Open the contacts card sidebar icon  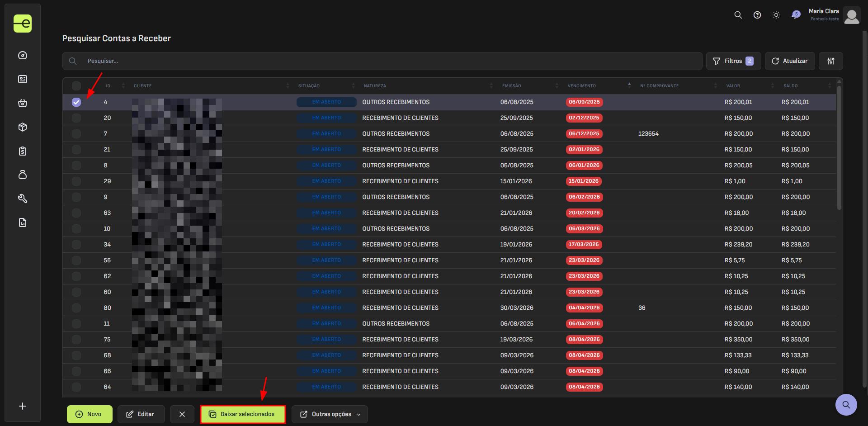coord(23,79)
